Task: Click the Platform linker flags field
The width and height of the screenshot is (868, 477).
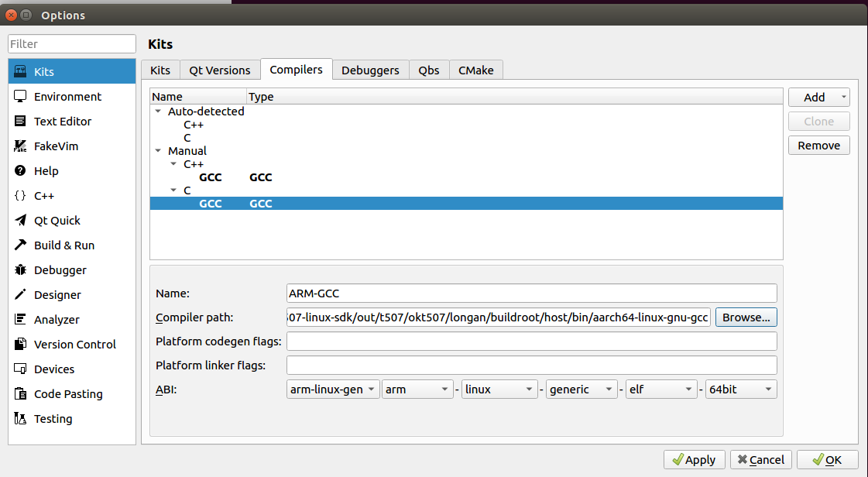Action: [x=532, y=365]
